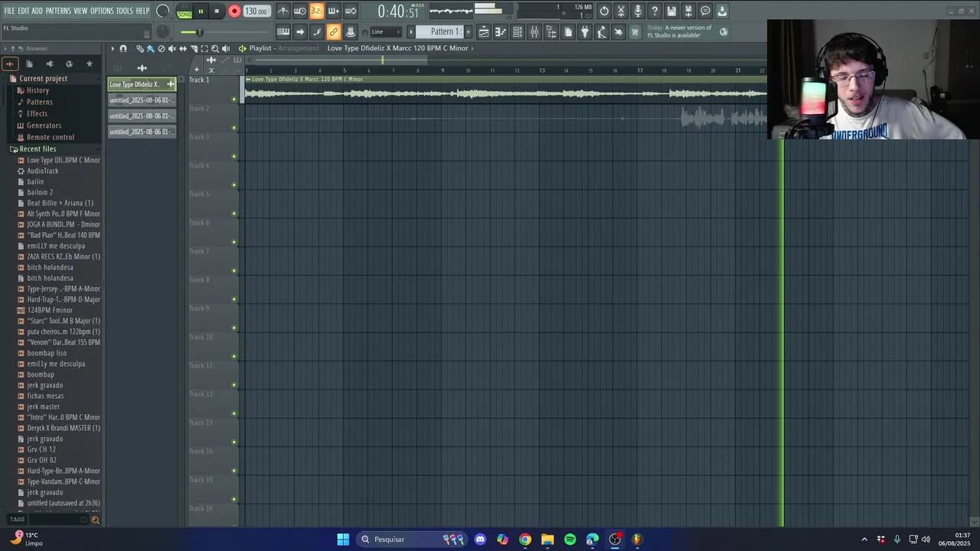This screenshot has height=551, width=980.
Task: Click the red Record button
Action: [x=234, y=11]
